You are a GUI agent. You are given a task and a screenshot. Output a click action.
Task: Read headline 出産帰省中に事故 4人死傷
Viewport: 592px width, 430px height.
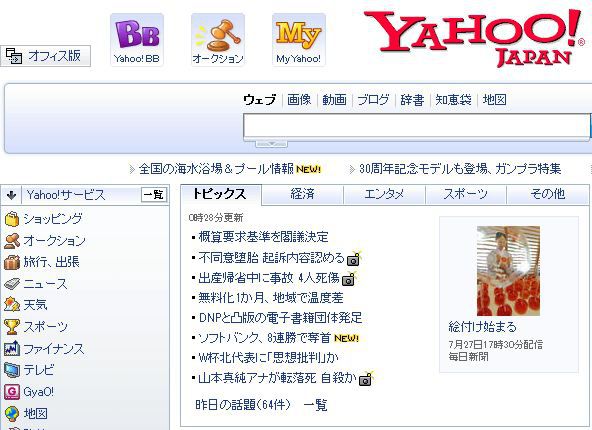(269, 278)
